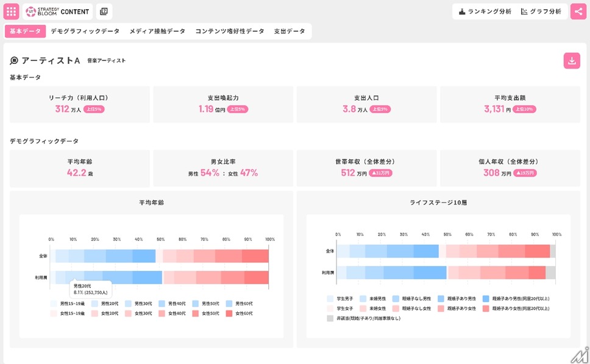Toggle 男性15~19歳 legend swatch

click(x=54, y=304)
